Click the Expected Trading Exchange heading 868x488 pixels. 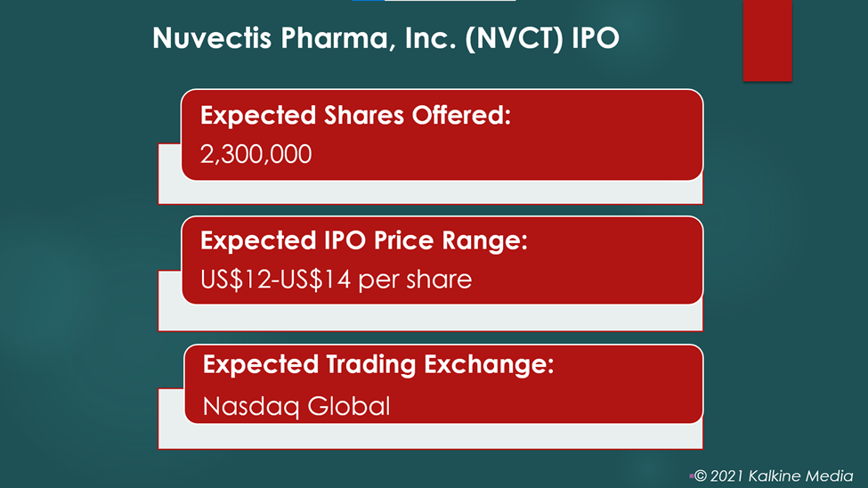(378, 364)
